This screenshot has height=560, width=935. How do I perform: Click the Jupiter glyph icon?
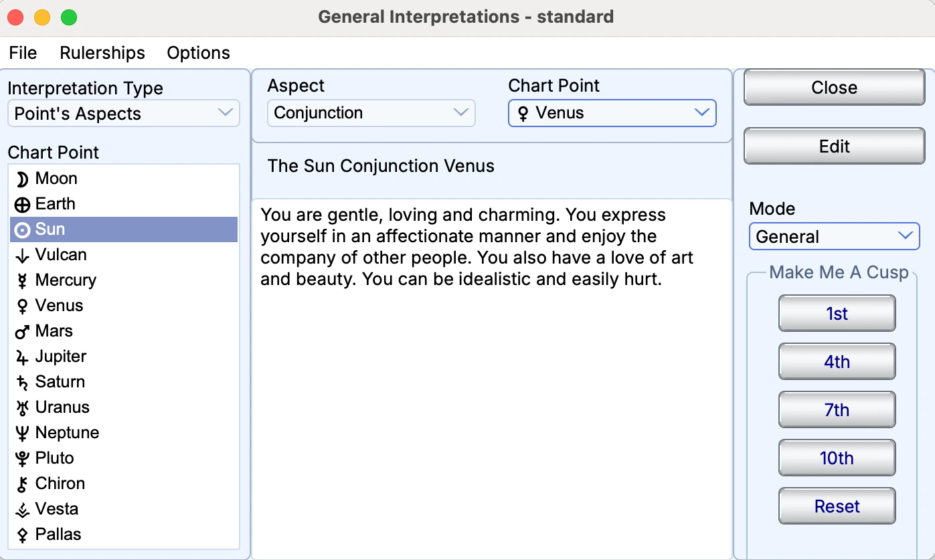[23, 357]
